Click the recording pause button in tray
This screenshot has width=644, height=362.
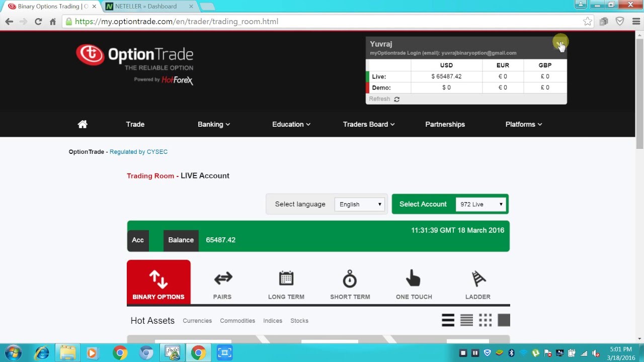tap(475, 353)
